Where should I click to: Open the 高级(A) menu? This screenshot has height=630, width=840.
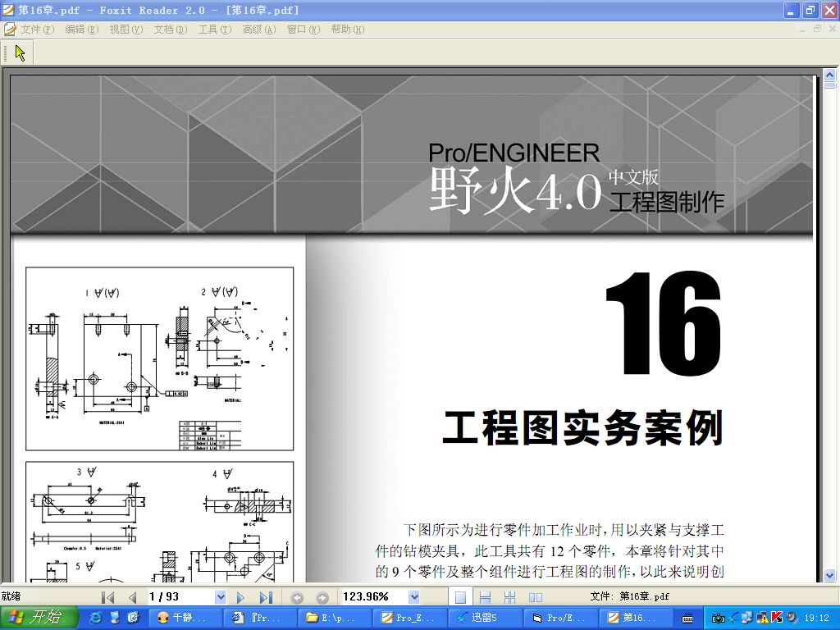[259, 30]
